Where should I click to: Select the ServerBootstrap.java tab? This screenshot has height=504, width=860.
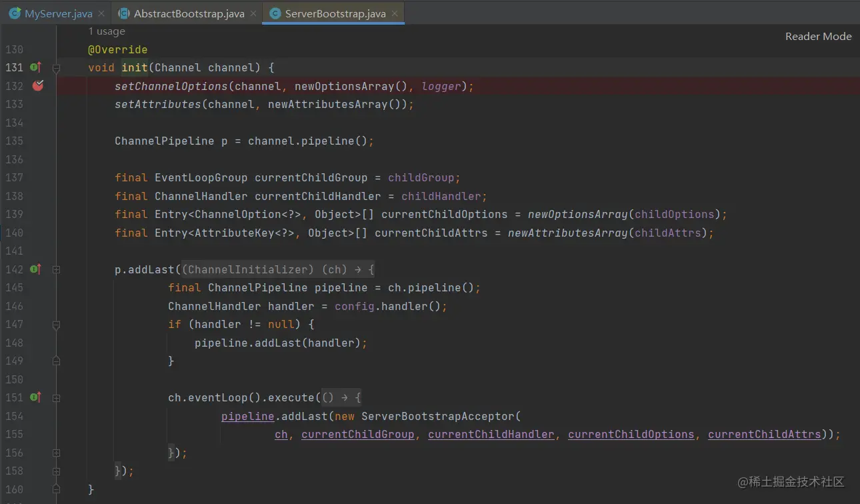(x=335, y=13)
